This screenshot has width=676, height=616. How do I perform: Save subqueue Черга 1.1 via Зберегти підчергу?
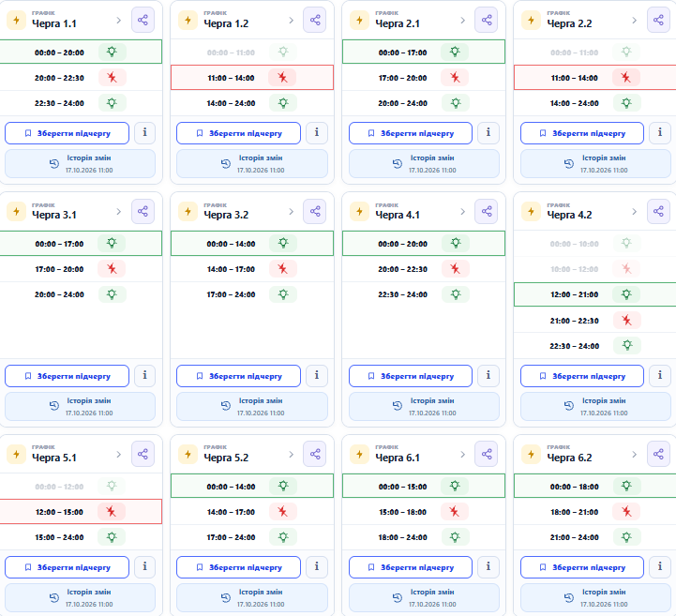(67, 133)
